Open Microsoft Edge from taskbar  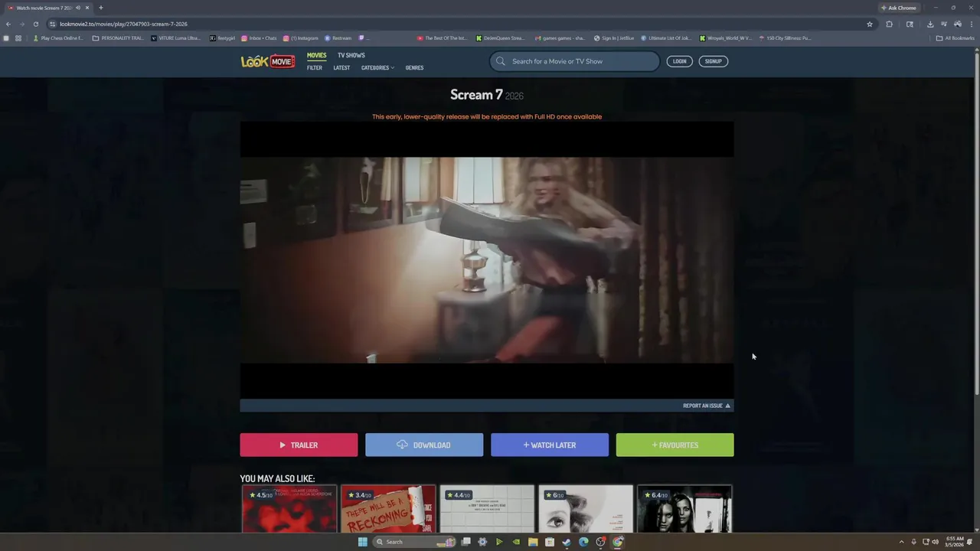(x=583, y=542)
